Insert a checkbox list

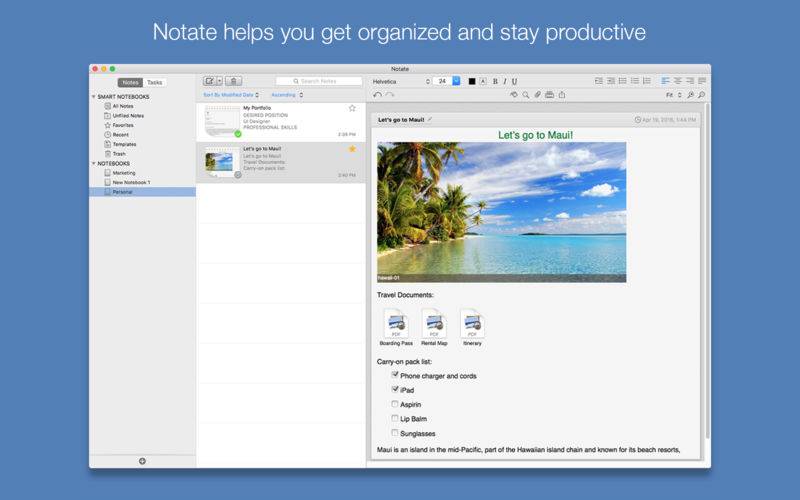tap(622, 81)
